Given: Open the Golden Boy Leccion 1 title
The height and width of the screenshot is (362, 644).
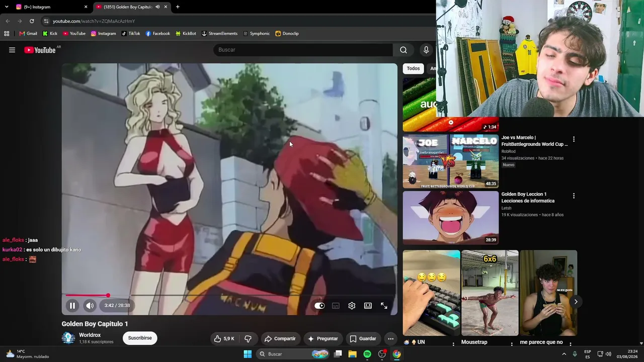Looking at the screenshot, I should click(528, 197).
